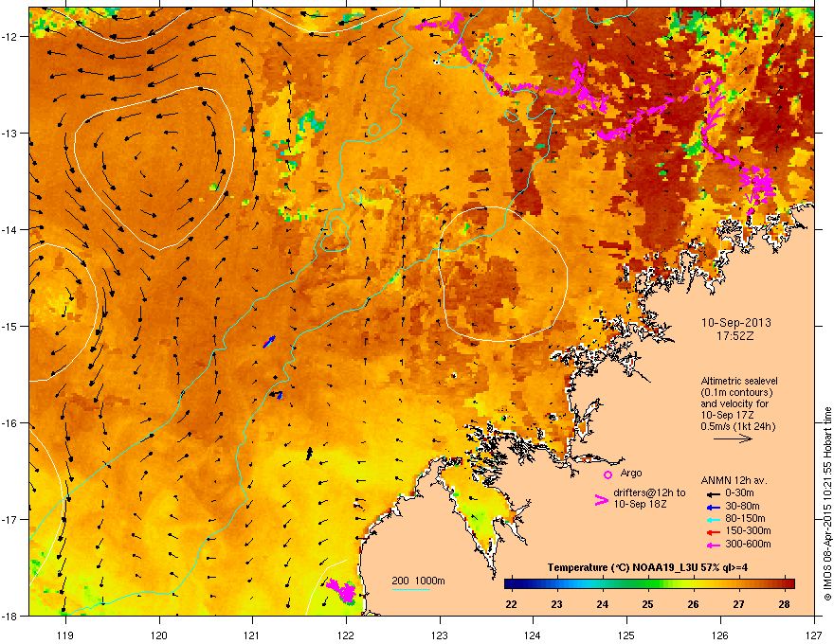Click the 0.5m/s (1kt 24h) text
This screenshot has width=834, height=644.
pos(737,426)
